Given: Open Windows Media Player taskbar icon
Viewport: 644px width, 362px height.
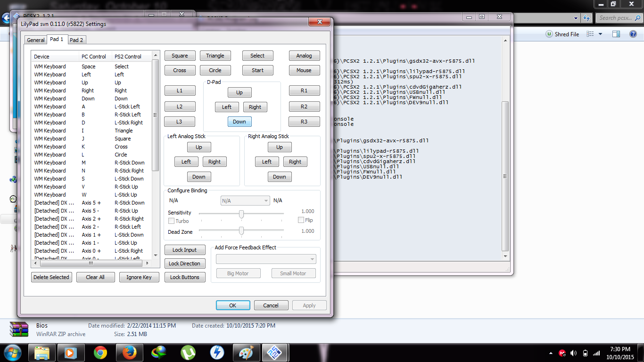Looking at the screenshot, I should [x=71, y=353].
